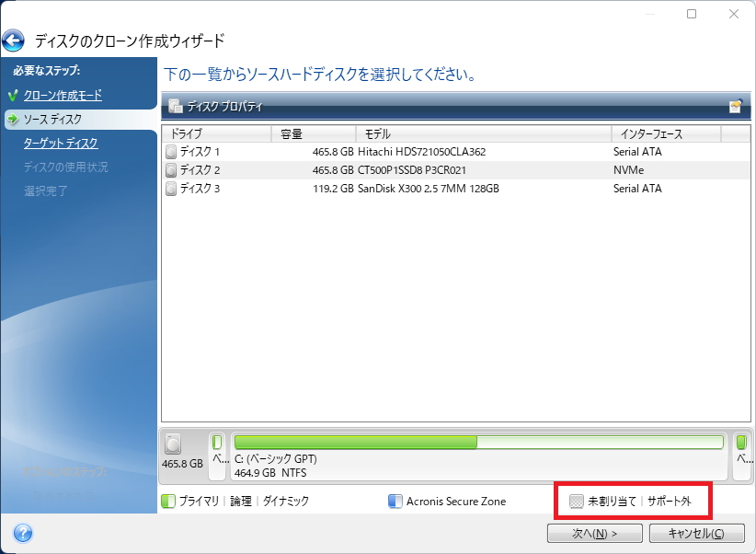Click the green arrow beside ソース ディスク
Viewport: 756px width, 554px height.
pyautogui.click(x=13, y=119)
